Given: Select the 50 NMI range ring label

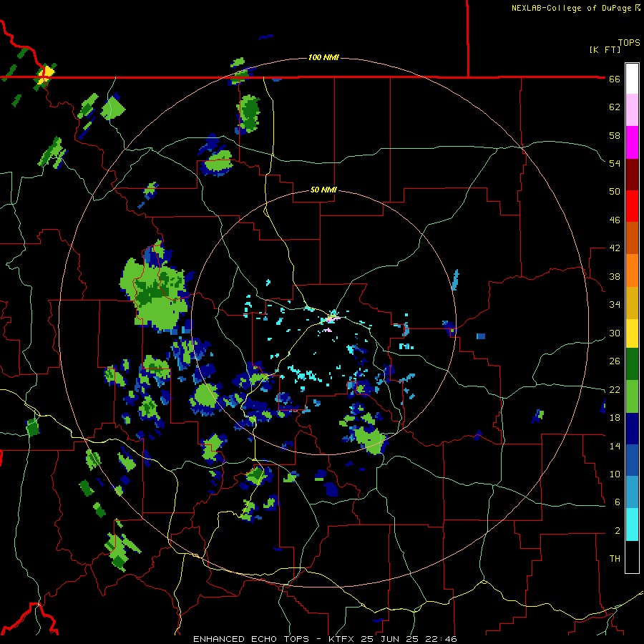Looking at the screenshot, I should (x=323, y=190).
